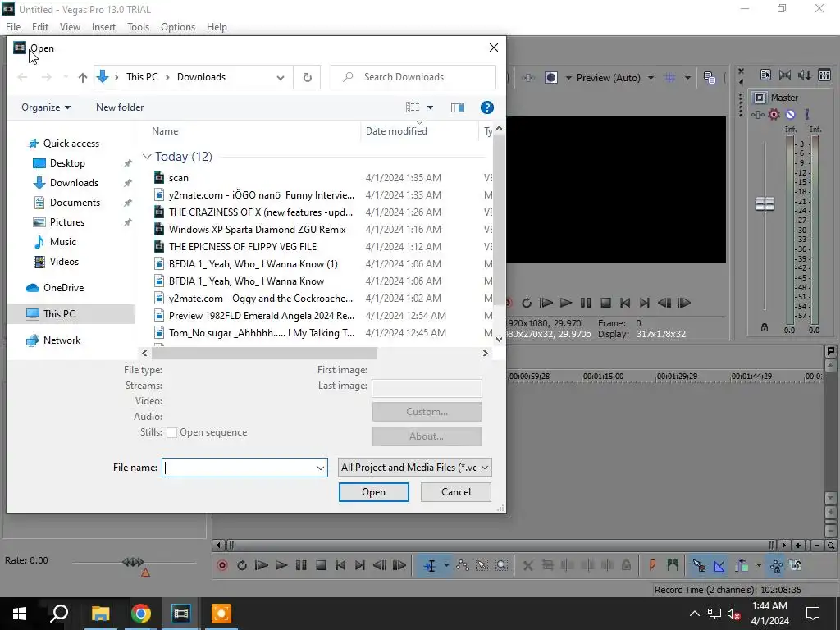Click Play From Start in the timeline transport

(x=262, y=565)
